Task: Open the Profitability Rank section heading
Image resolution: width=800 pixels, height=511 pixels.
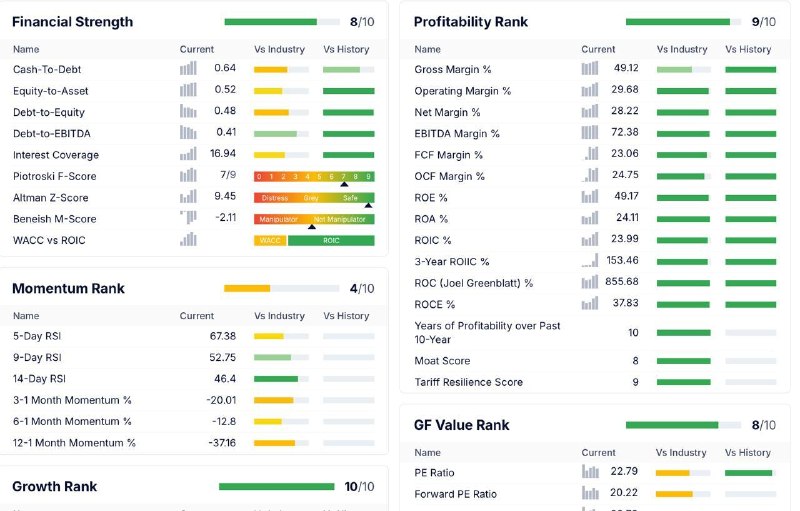Action: pyautogui.click(x=471, y=22)
